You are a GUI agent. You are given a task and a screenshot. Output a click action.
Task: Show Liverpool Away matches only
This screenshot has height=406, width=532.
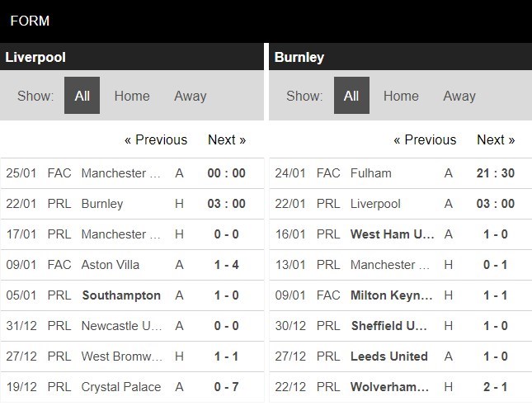[x=191, y=96]
